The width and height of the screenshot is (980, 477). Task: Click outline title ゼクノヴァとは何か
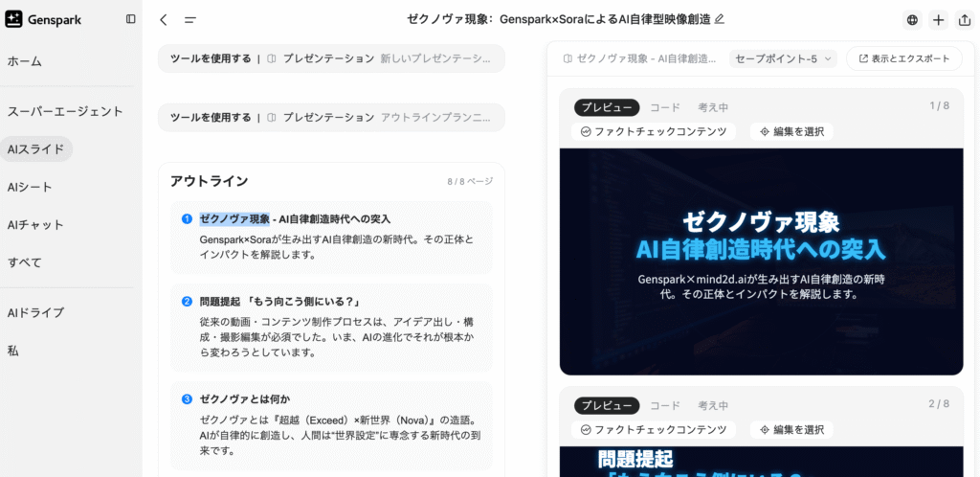click(x=245, y=398)
